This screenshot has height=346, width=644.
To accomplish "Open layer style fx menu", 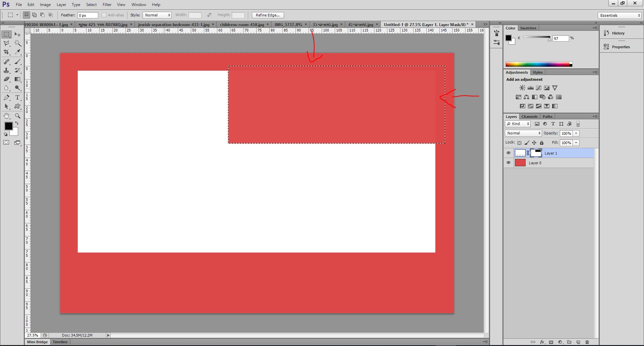I will pos(542,342).
